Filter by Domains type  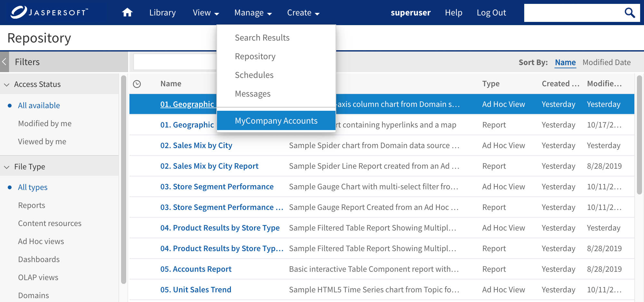point(33,295)
